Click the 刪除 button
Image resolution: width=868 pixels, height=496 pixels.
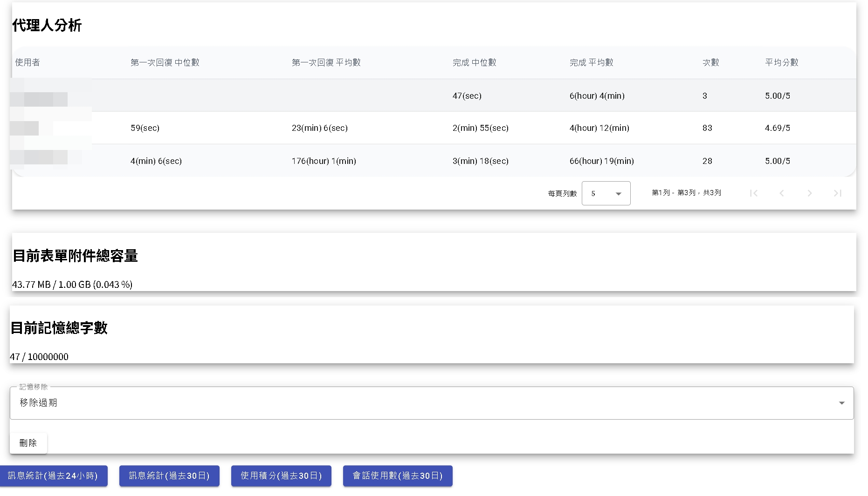[x=28, y=443]
